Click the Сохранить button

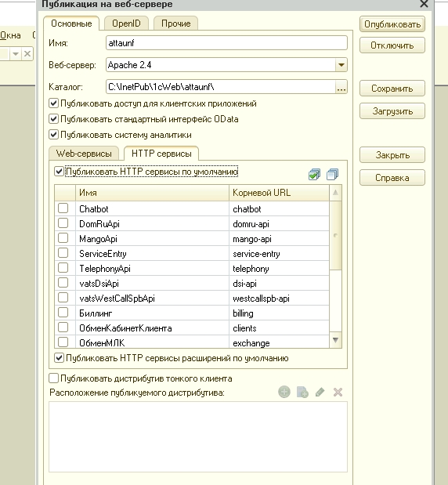(x=392, y=89)
